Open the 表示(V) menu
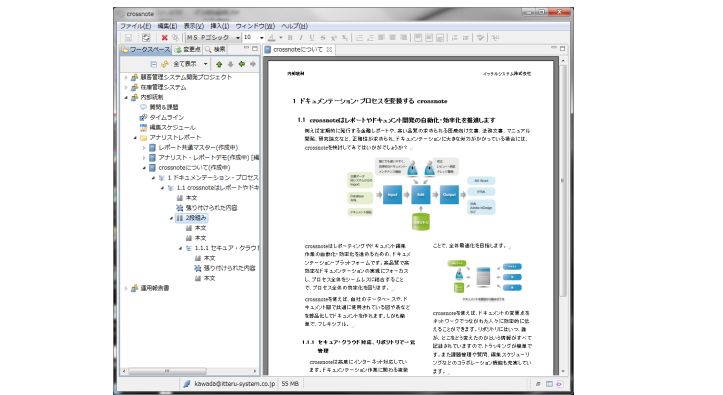The image size is (723, 395). tap(194, 26)
